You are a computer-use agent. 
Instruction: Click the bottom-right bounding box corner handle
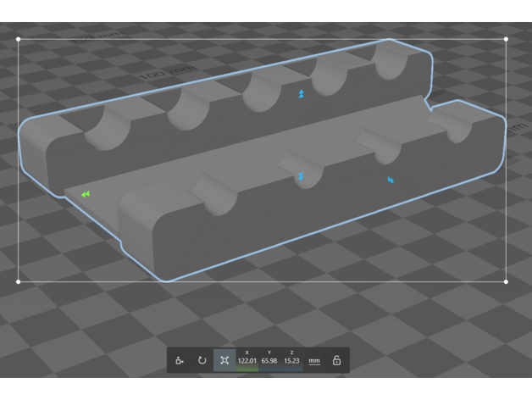click(506, 281)
